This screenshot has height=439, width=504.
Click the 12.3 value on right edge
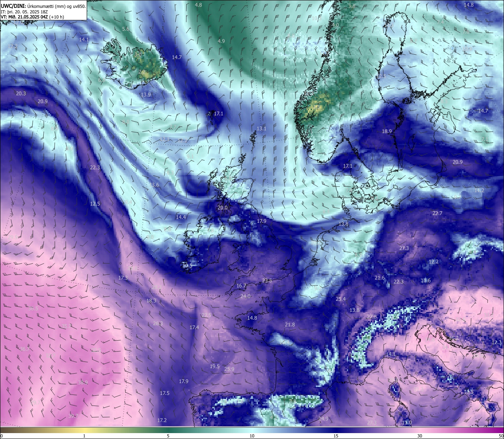point(497,342)
